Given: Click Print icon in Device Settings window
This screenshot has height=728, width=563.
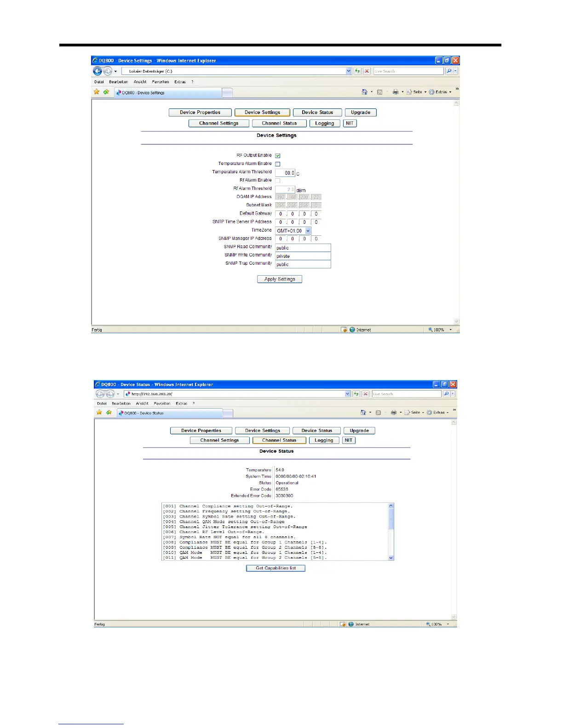Looking at the screenshot, I should [395, 92].
